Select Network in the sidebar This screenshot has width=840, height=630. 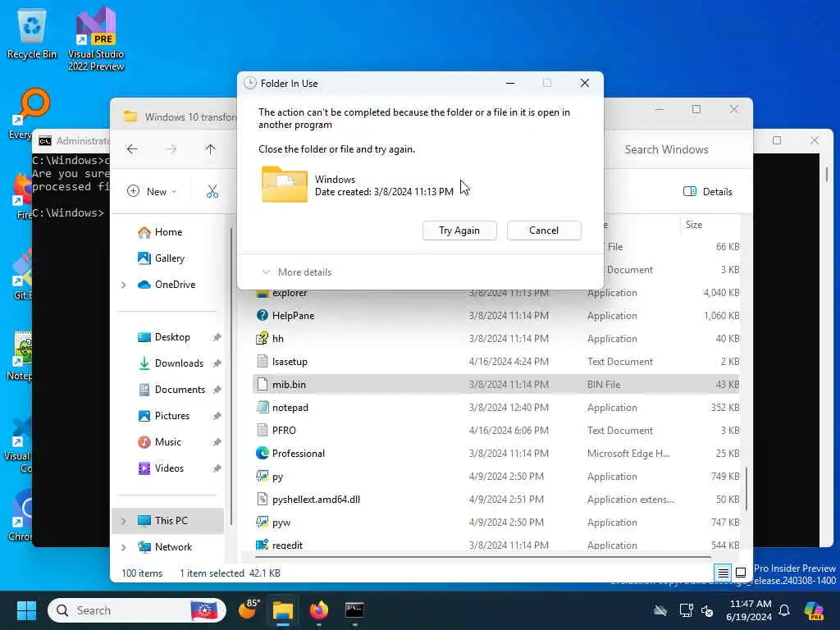tap(165, 547)
